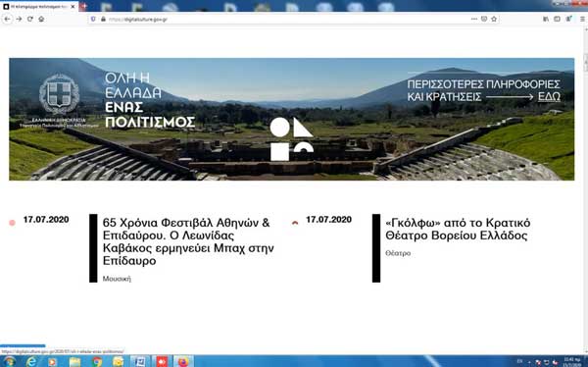Select the digitalculture.gov.gr browser tab

pos(39,7)
